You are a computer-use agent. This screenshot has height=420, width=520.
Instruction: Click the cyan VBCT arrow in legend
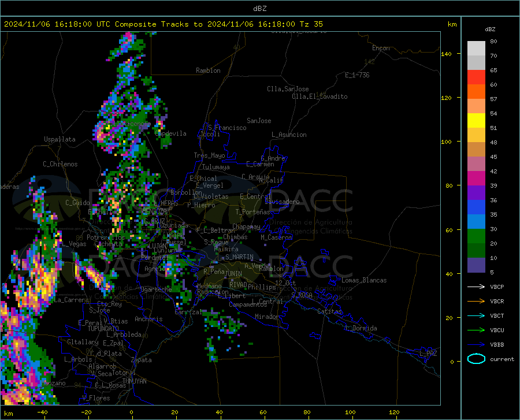[x=476, y=315]
